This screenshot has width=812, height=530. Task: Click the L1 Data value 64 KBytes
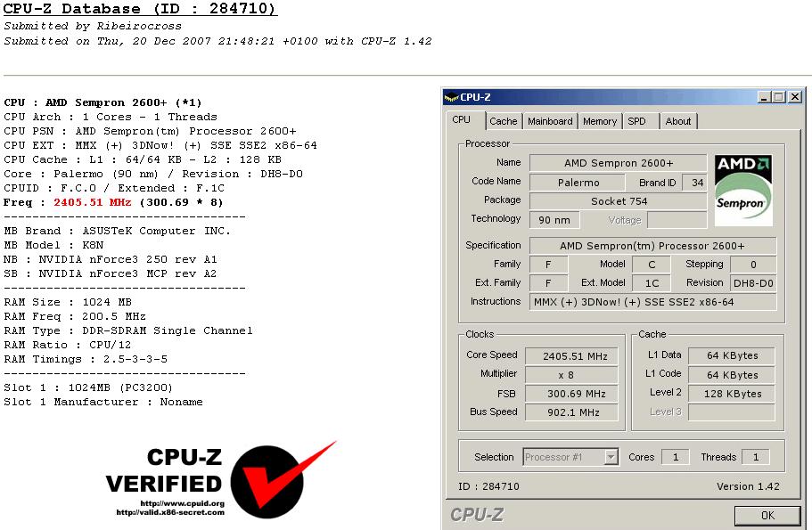point(732,355)
